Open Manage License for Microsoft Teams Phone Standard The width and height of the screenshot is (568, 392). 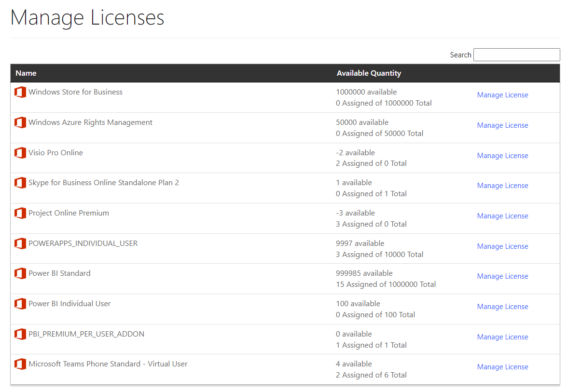pyautogui.click(x=502, y=367)
